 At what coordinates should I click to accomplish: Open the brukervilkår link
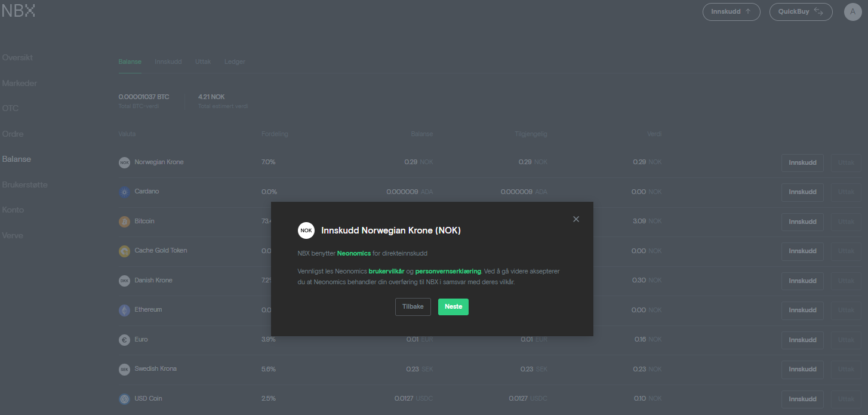pyautogui.click(x=387, y=271)
